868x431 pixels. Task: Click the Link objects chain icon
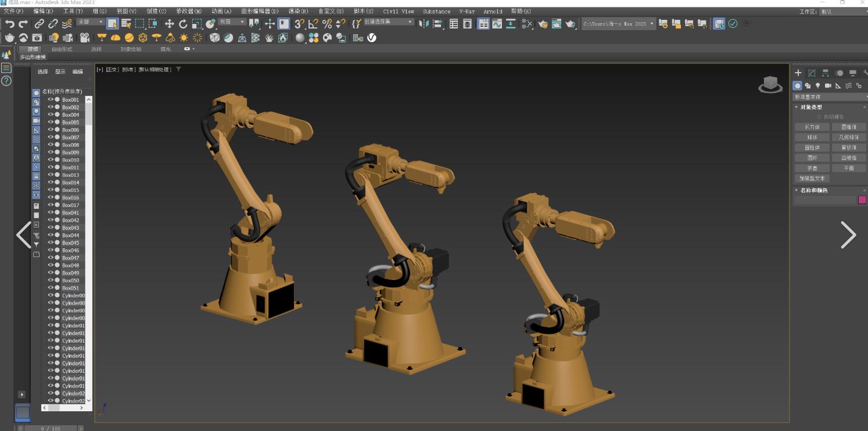click(39, 24)
